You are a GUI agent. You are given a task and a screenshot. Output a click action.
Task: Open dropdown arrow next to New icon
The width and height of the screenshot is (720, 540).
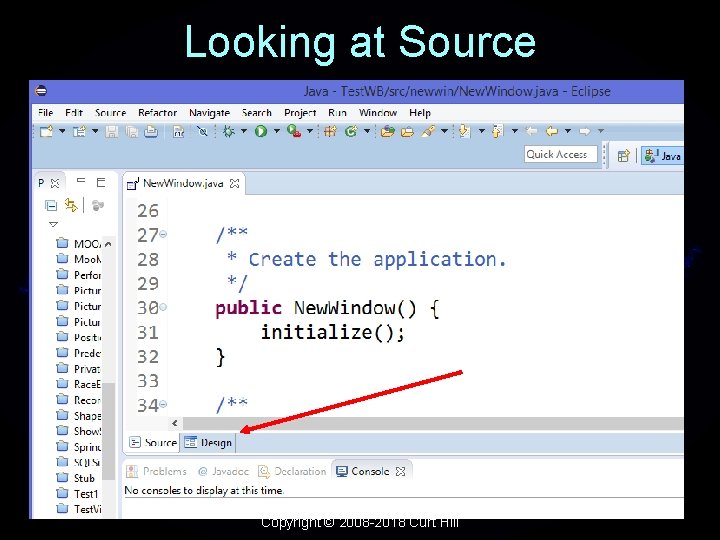(x=62, y=131)
